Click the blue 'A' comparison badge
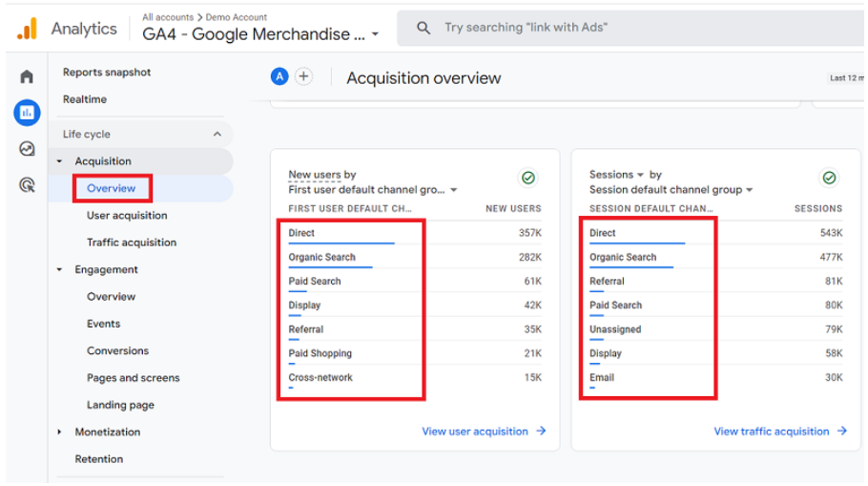868x486 pixels. coord(279,76)
